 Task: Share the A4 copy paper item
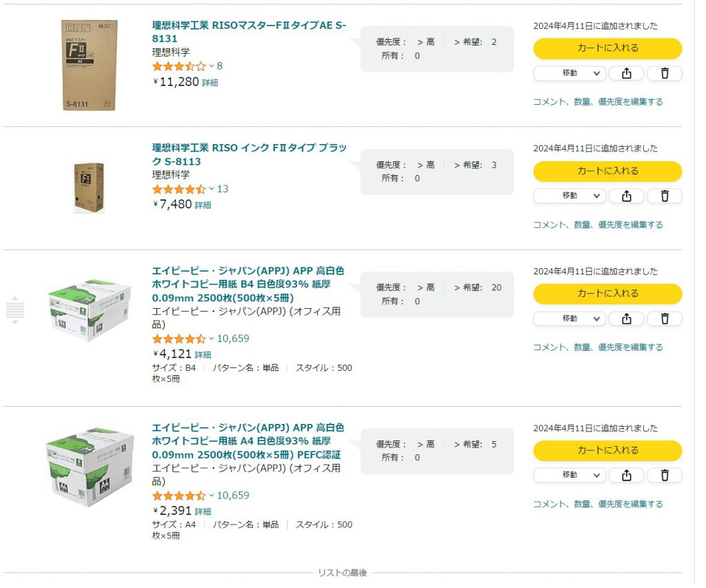pos(626,475)
